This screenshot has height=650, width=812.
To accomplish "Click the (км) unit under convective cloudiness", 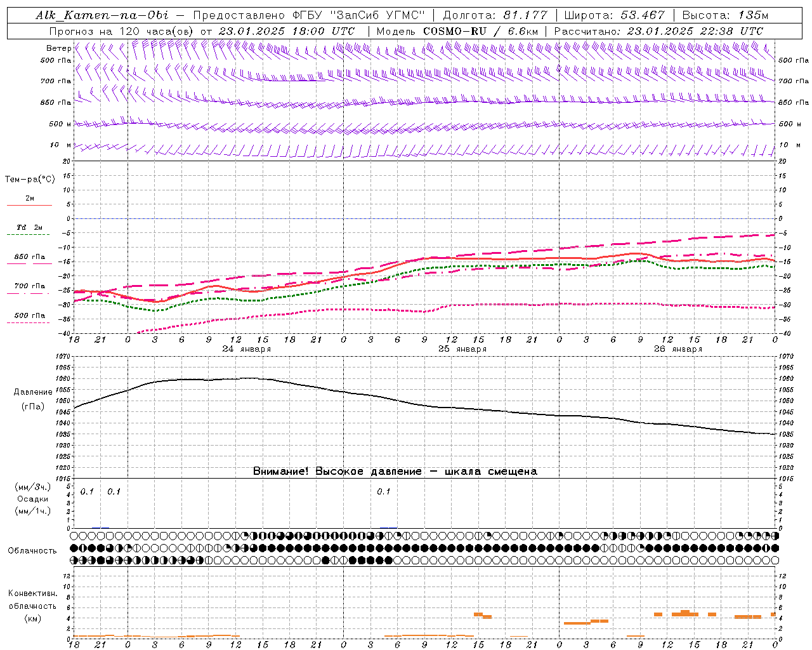I will click(x=33, y=618).
